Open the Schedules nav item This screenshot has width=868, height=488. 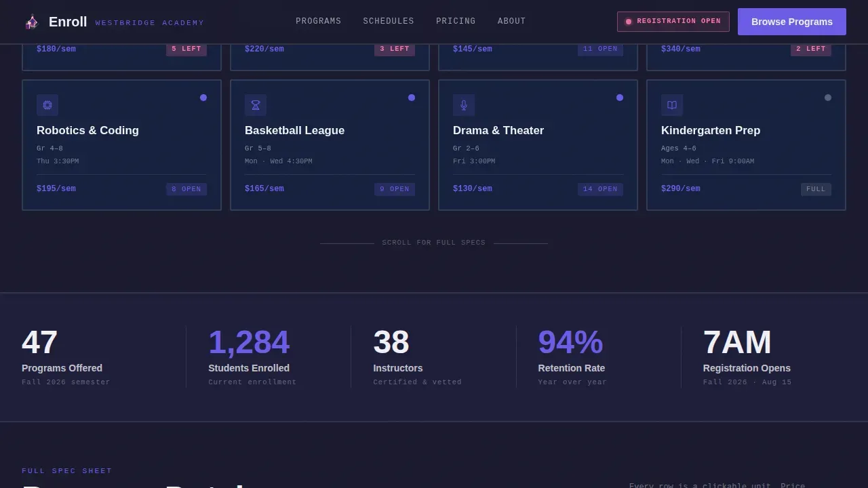(x=389, y=21)
